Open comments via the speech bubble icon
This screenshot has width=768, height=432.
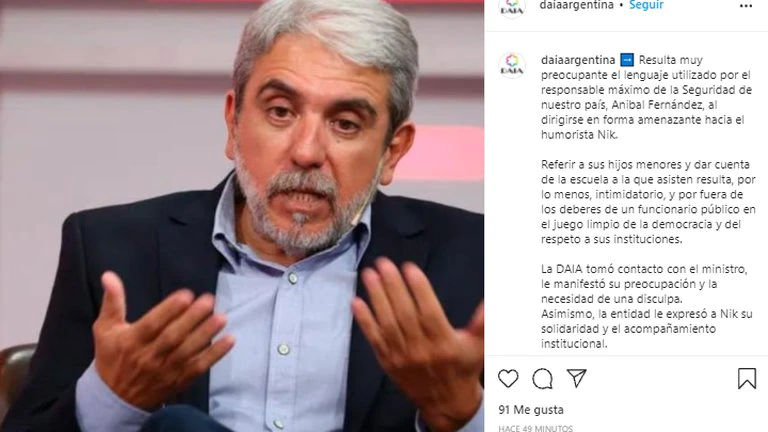pyautogui.click(x=542, y=379)
